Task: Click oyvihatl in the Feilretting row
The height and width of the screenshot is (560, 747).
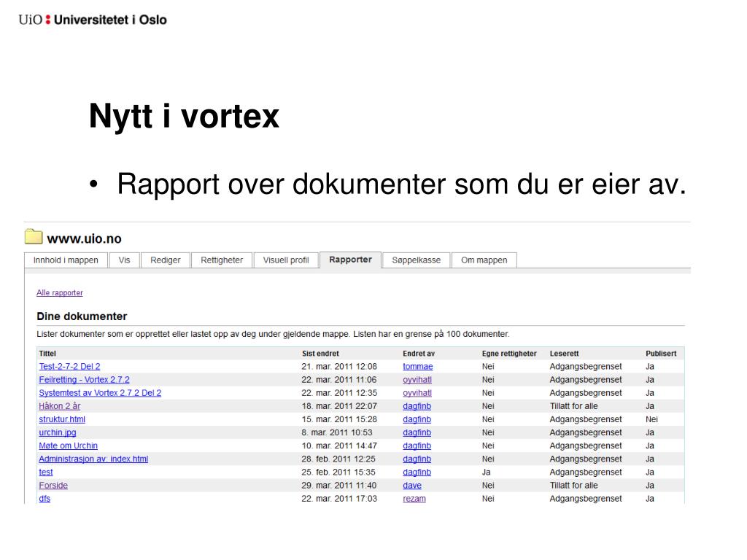Action: click(x=417, y=379)
